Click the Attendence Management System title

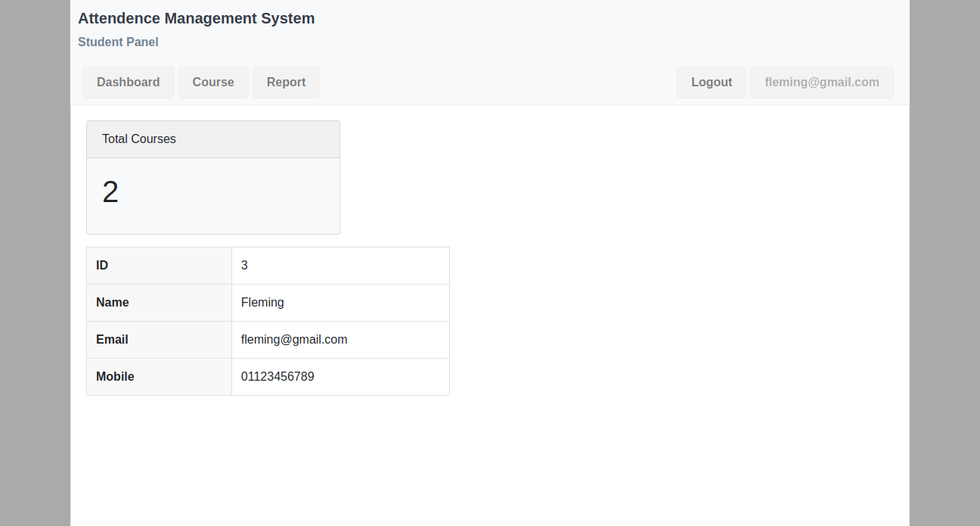point(196,19)
